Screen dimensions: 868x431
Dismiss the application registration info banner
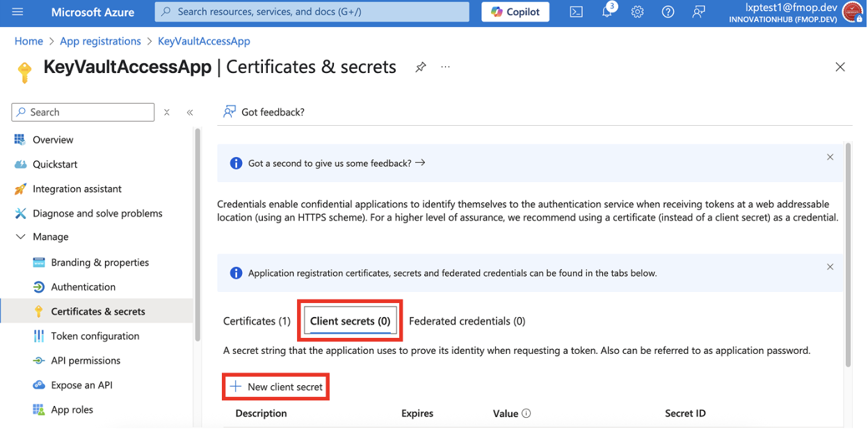click(x=830, y=267)
